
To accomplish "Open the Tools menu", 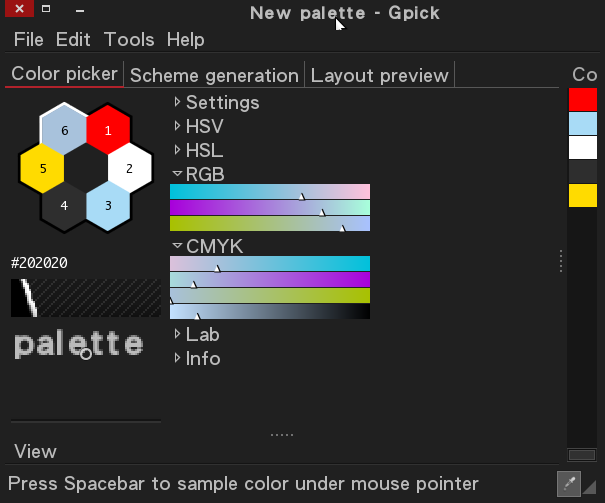I will point(129,39).
